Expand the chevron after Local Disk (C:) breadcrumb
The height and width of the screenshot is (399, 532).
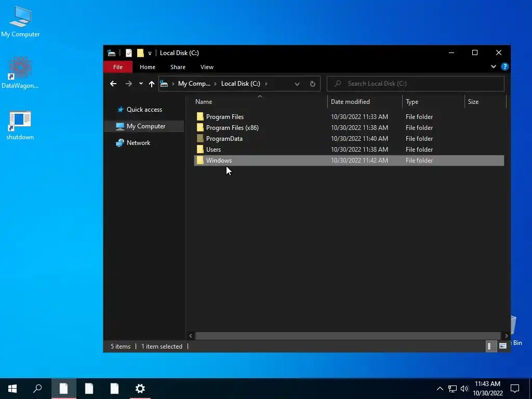266,84
